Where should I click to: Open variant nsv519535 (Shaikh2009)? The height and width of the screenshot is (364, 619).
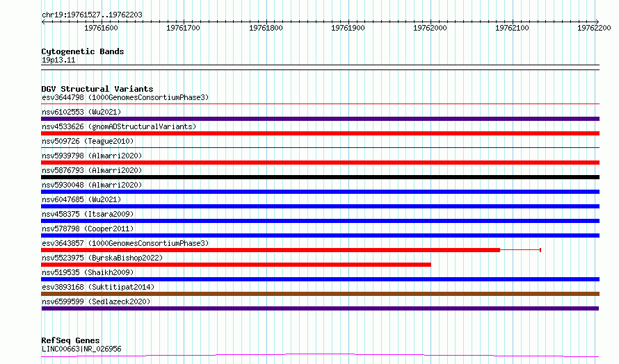click(88, 272)
